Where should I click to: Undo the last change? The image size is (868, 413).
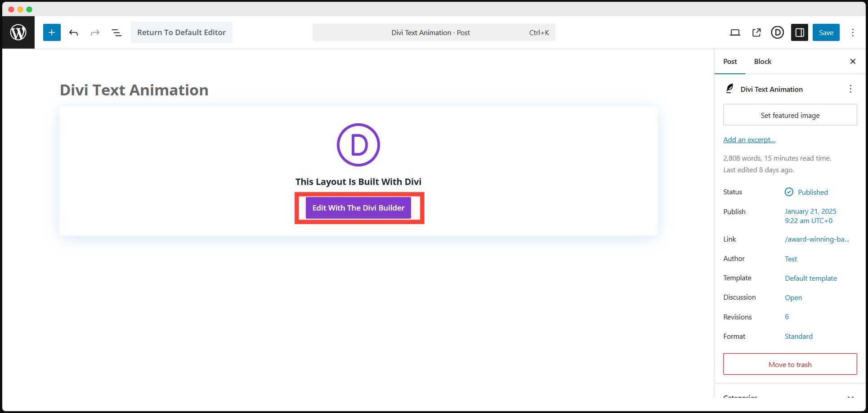click(74, 32)
